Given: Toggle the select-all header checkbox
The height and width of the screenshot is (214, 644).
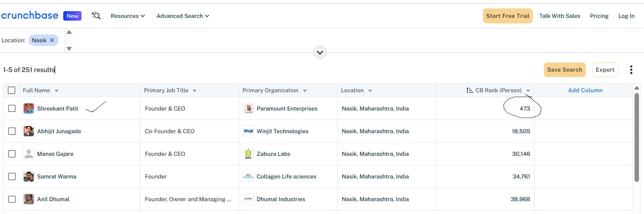Looking at the screenshot, I should pyautogui.click(x=11, y=90).
